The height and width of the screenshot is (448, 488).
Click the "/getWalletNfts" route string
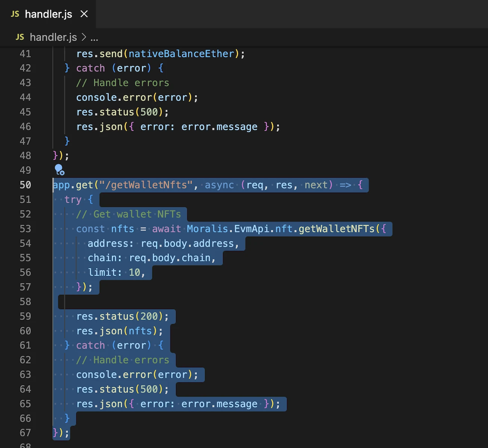coord(146,185)
